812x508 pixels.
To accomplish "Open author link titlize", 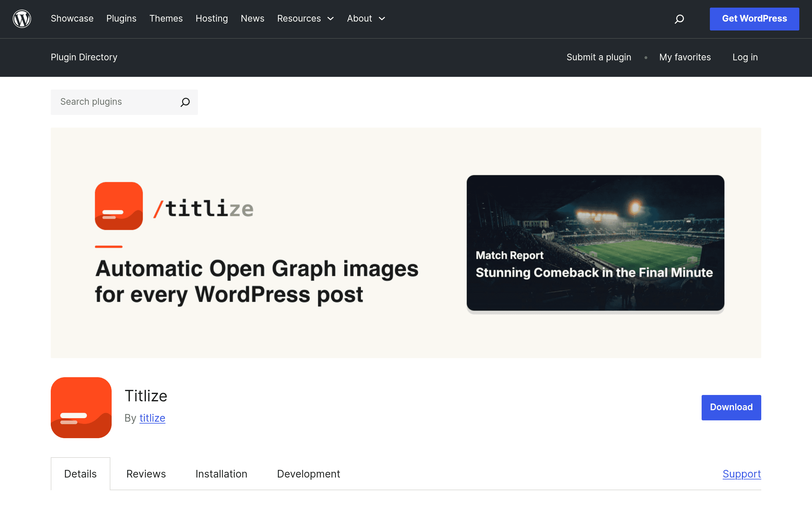I will click(x=152, y=418).
